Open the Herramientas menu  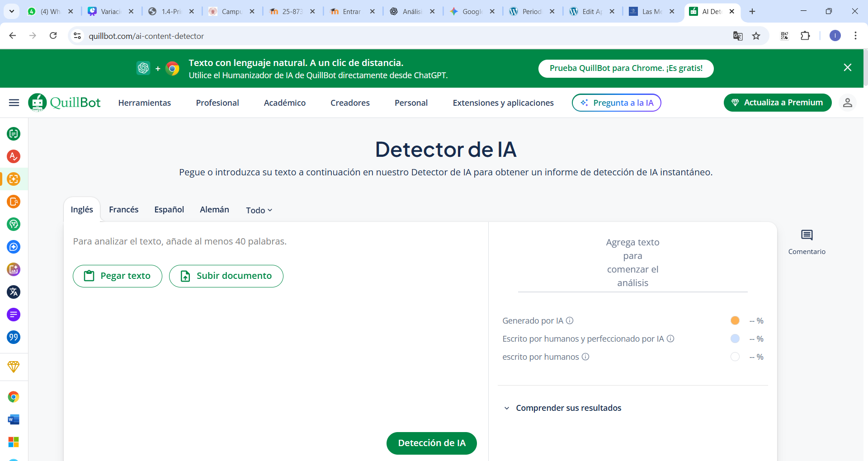[x=144, y=103]
